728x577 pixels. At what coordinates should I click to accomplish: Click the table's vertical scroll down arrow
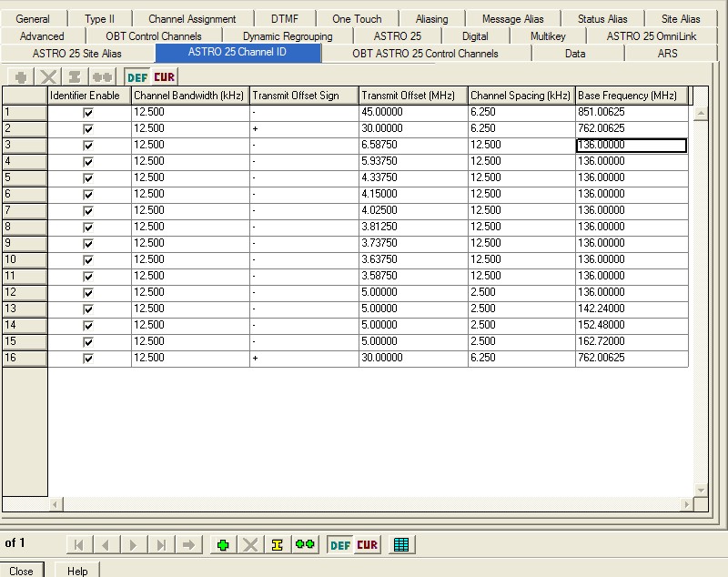[701, 490]
